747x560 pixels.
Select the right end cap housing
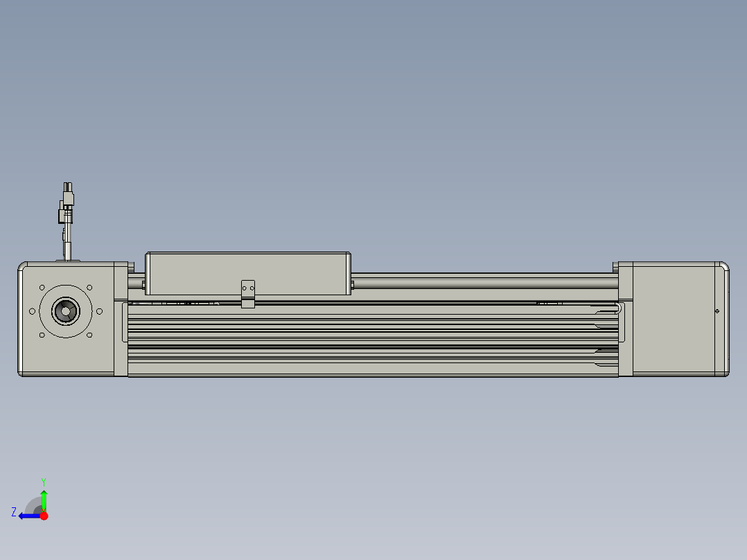pyautogui.click(x=674, y=319)
